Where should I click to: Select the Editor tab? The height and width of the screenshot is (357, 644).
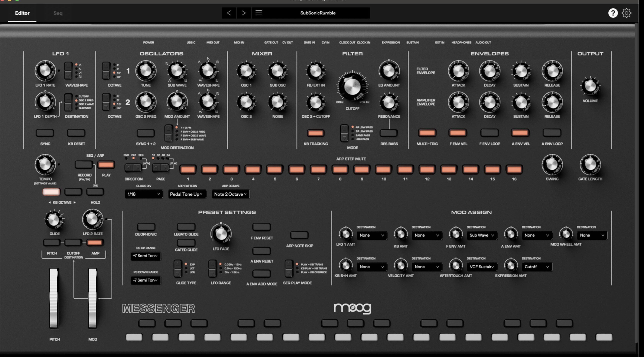pyautogui.click(x=22, y=13)
